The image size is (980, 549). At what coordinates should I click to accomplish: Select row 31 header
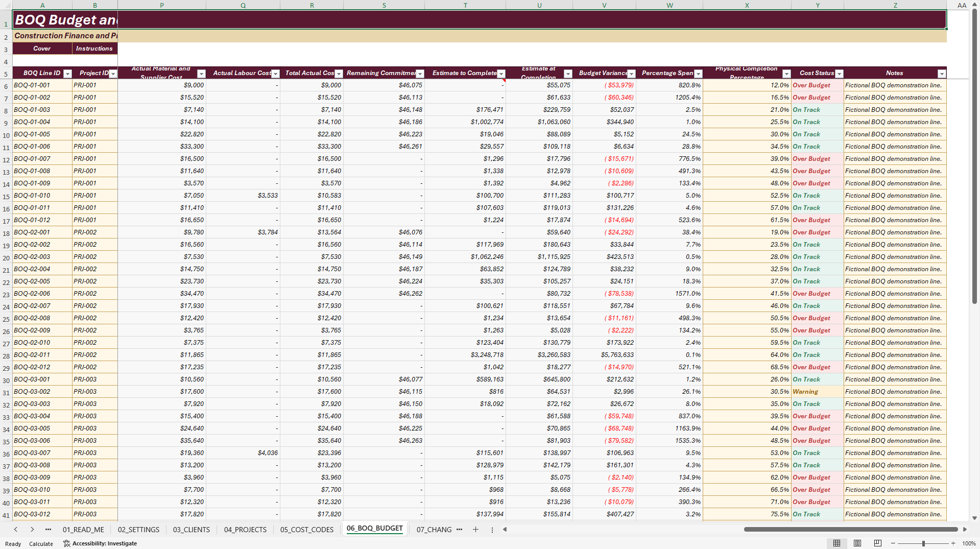(6, 392)
